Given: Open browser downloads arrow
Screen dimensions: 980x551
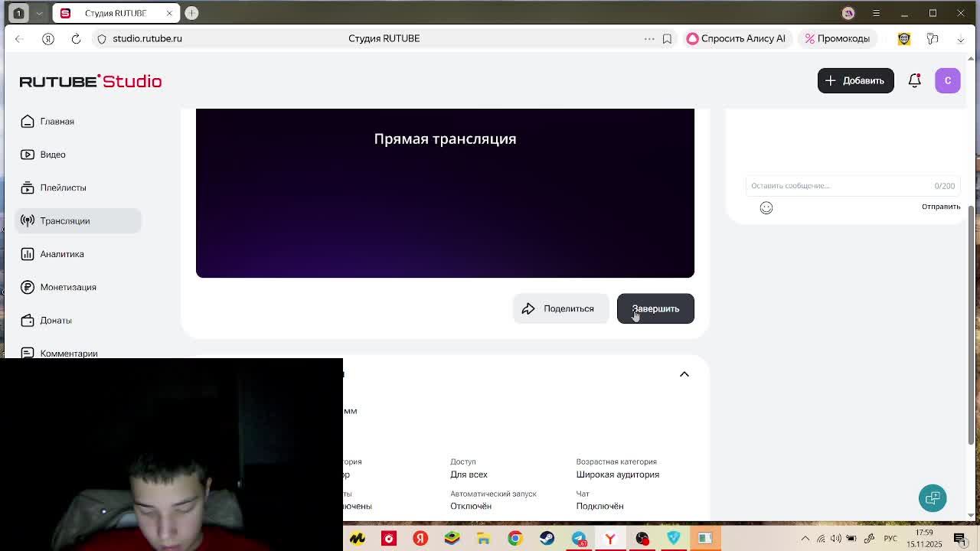Looking at the screenshot, I should point(961,38).
